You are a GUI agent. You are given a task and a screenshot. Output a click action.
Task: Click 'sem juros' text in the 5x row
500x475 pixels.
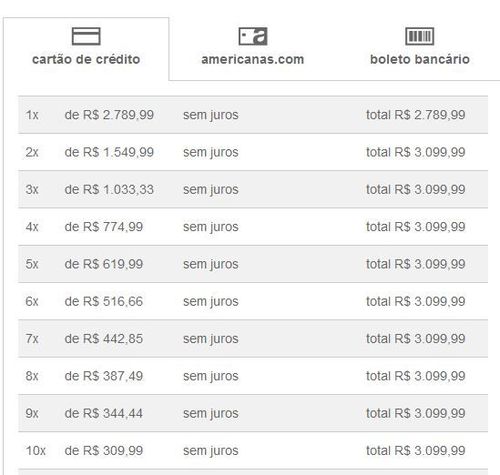(211, 264)
